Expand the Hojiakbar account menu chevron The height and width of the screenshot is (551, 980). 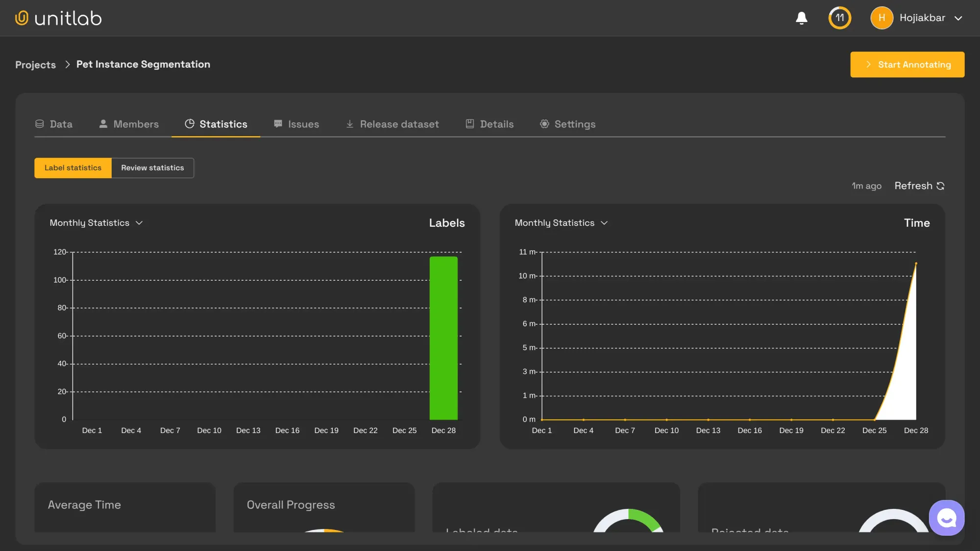(957, 18)
